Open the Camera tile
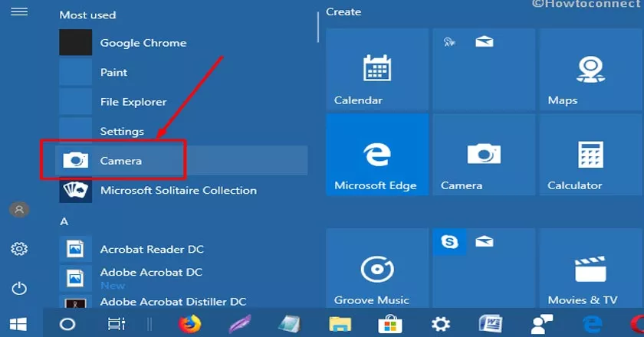The width and height of the screenshot is (644, 337). pyautogui.click(x=484, y=155)
